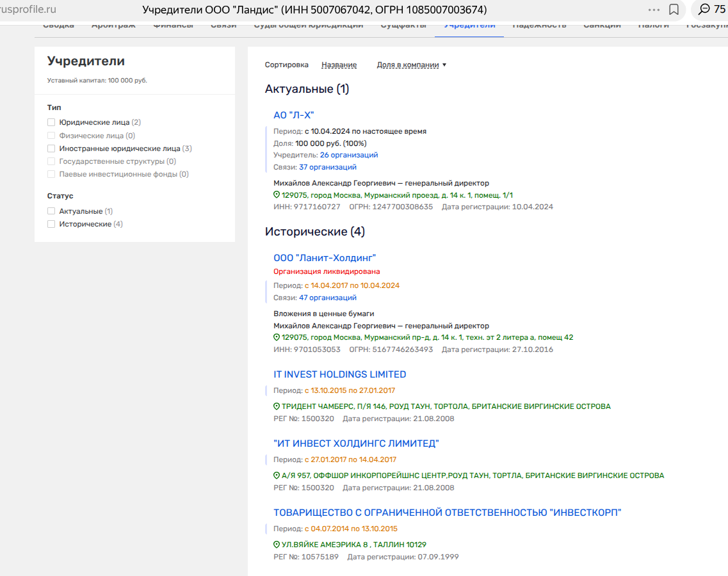
Task: Click the 26 организаций founder link
Action: coord(349,155)
